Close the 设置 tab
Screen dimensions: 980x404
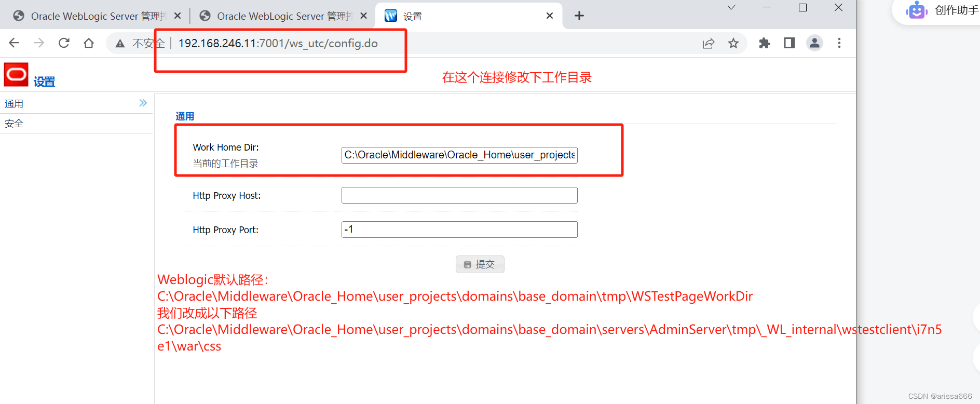[550, 16]
